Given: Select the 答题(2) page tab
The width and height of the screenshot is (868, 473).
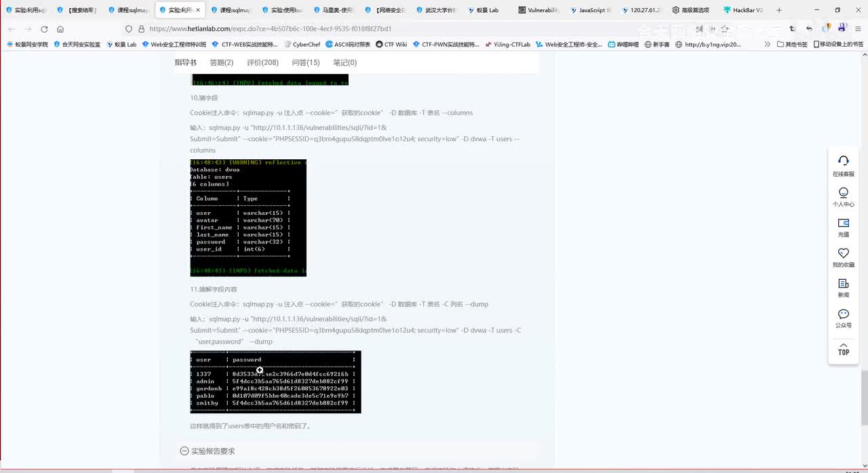Looking at the screenshot, I should [221, 62].
